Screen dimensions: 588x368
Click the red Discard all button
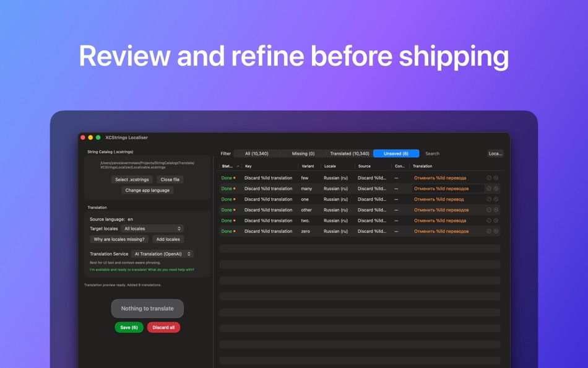point(163,328)
